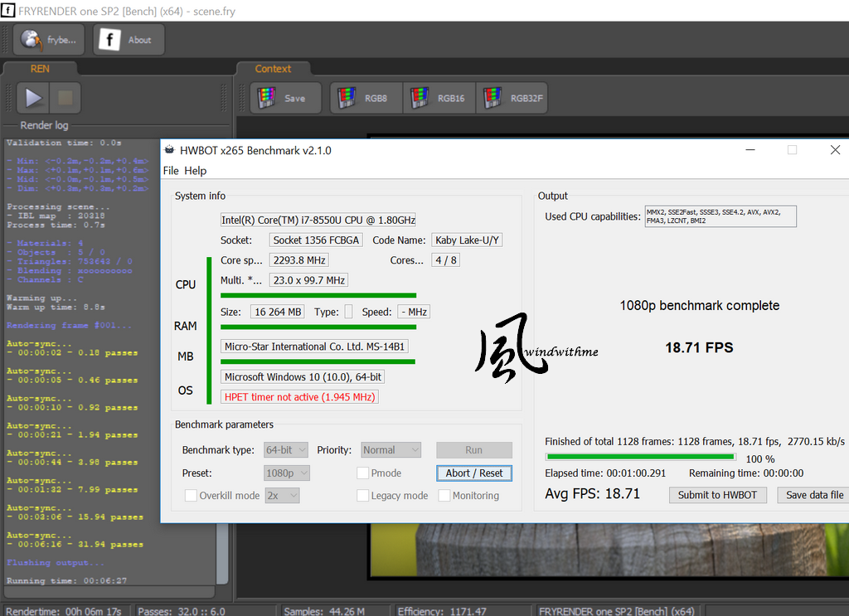Image resolution: width=849 pixels, height=616 pixels.
Task: Open the Priority Normal dropdown
Action: tap(391, 450)
